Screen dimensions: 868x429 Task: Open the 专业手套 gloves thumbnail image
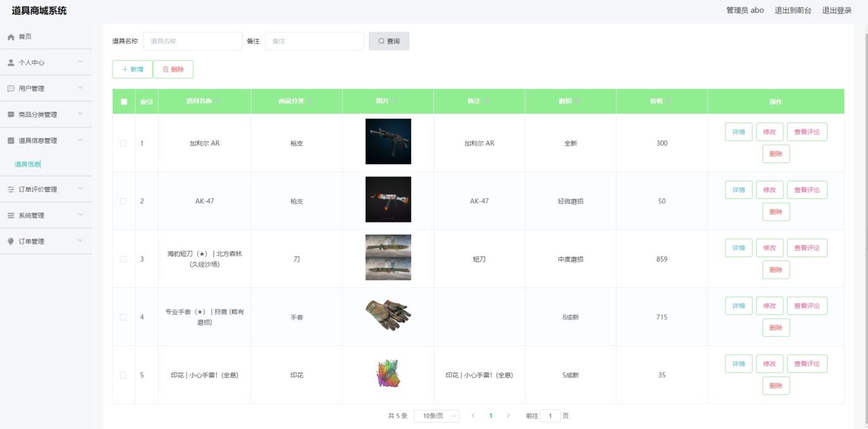click(x=388, y=315)
